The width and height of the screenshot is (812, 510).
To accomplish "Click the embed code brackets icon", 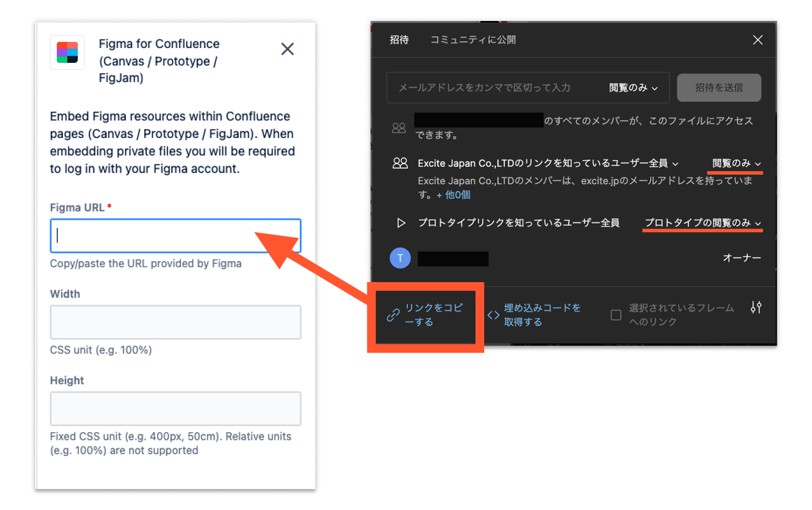I will point(493,315).
